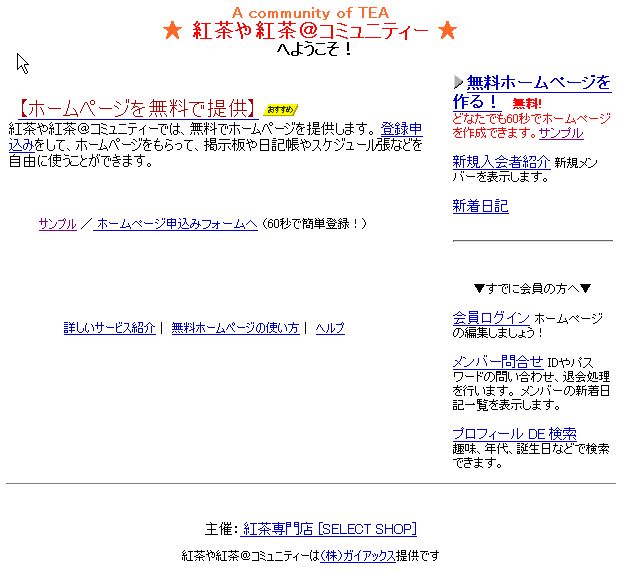This screenshot has width=619, height=572.
Task: Click the yellow おすすめ badge
Action: (282, 109)
